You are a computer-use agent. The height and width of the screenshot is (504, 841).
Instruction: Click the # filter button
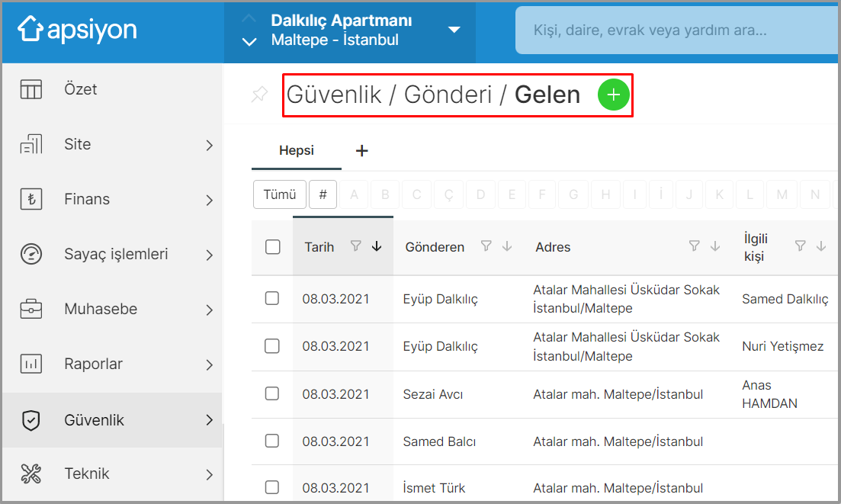(323, 194)
